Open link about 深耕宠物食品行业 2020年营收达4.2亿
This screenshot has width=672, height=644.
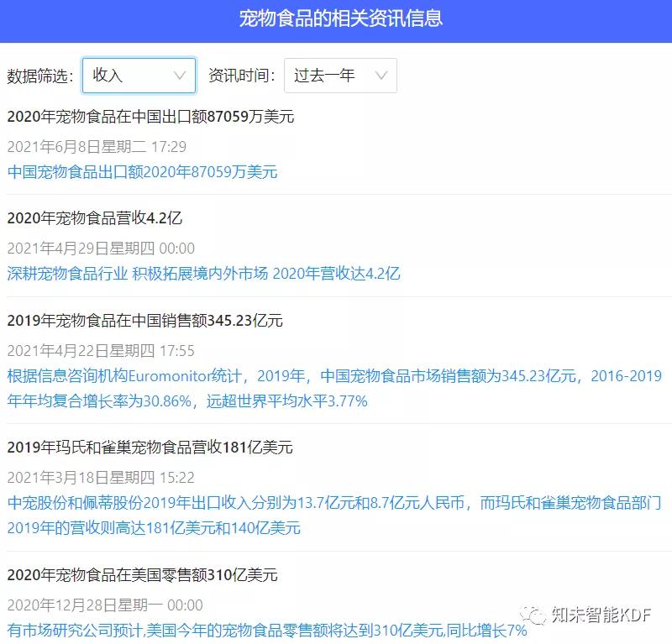click(x=203, y=273)
